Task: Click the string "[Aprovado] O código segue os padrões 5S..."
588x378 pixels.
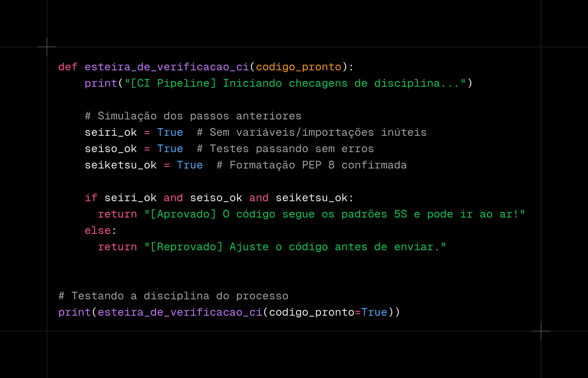Action: (x=335, y=214)
